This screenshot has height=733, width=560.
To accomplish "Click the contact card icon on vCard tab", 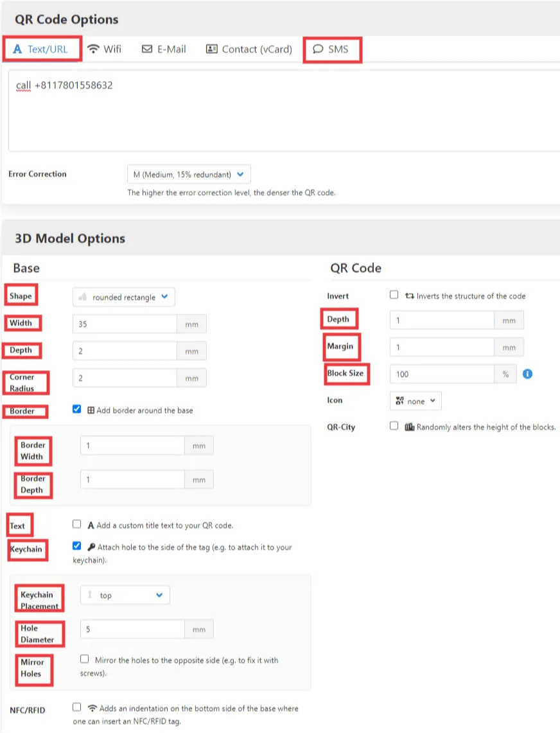I will coord(212,48).
